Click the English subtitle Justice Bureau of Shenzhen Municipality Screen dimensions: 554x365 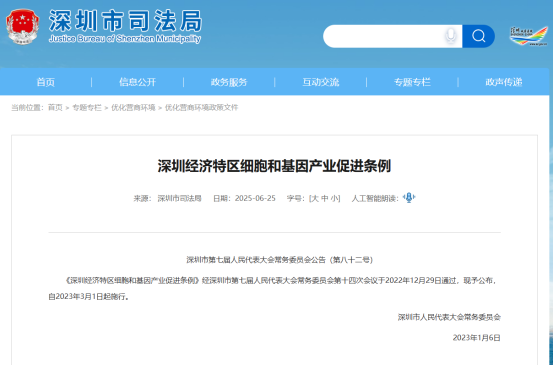pos(125,39)
